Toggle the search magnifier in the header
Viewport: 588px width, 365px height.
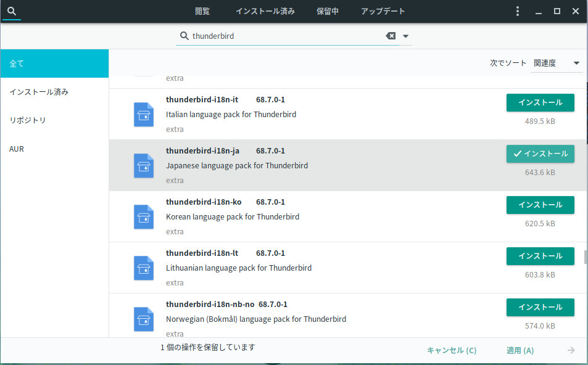(x=12, y=11)
